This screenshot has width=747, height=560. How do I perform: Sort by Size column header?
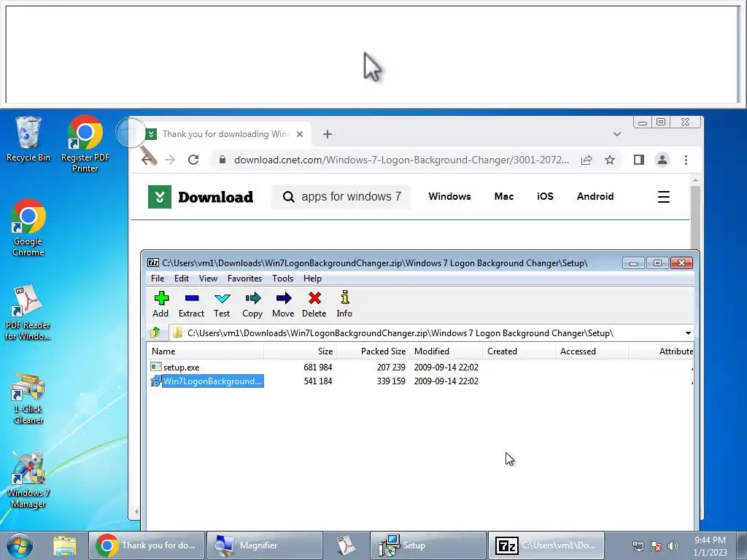click(300, 351)
